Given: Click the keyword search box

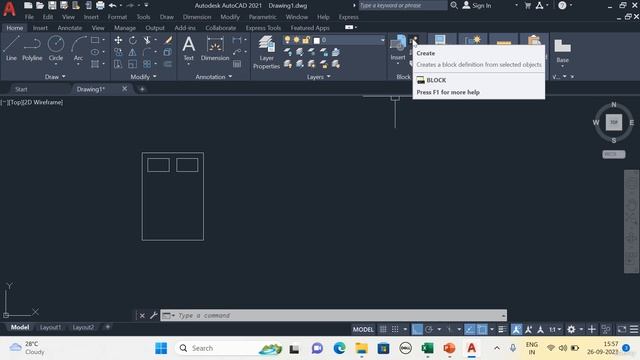Looking at the screenshot, I should pos(402,5).
